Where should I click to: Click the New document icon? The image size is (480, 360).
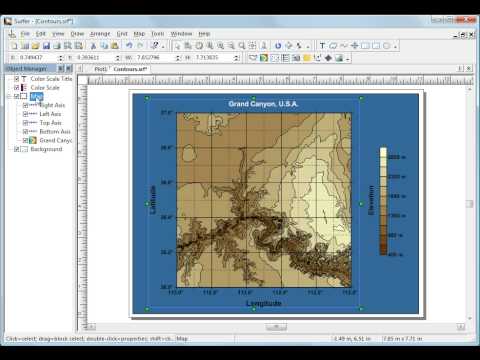14,46
